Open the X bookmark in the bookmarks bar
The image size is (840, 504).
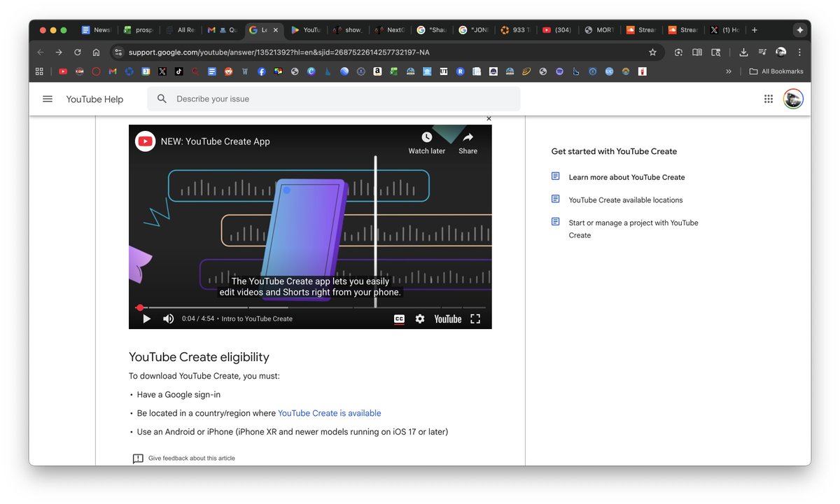[x=162, y=71]
